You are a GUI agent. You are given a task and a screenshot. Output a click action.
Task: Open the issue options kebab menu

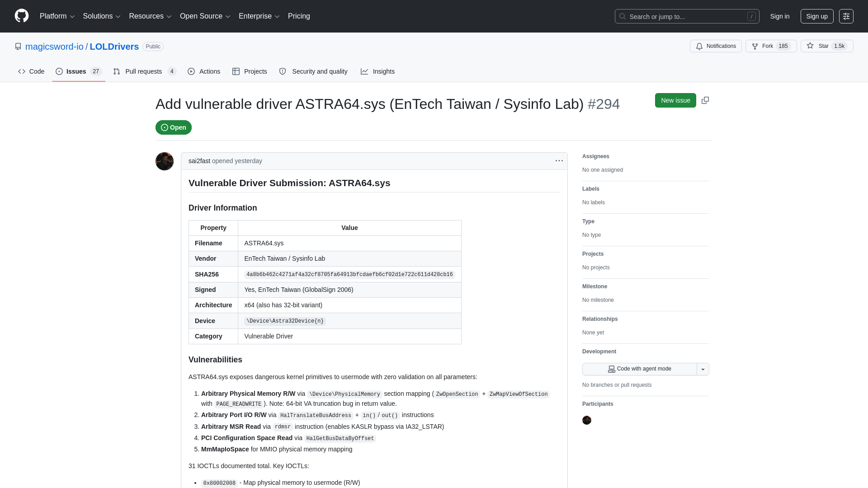pos(559,161)
